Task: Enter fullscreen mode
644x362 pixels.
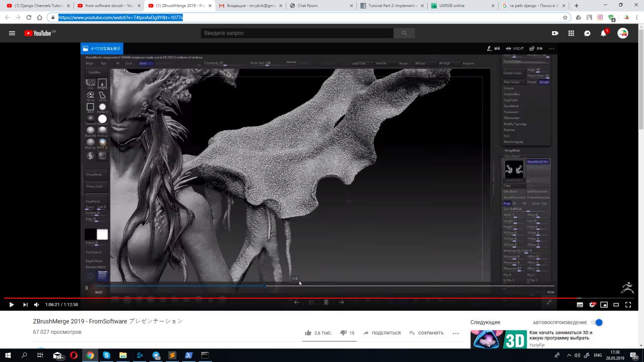Action: click(x=628, y=304)
